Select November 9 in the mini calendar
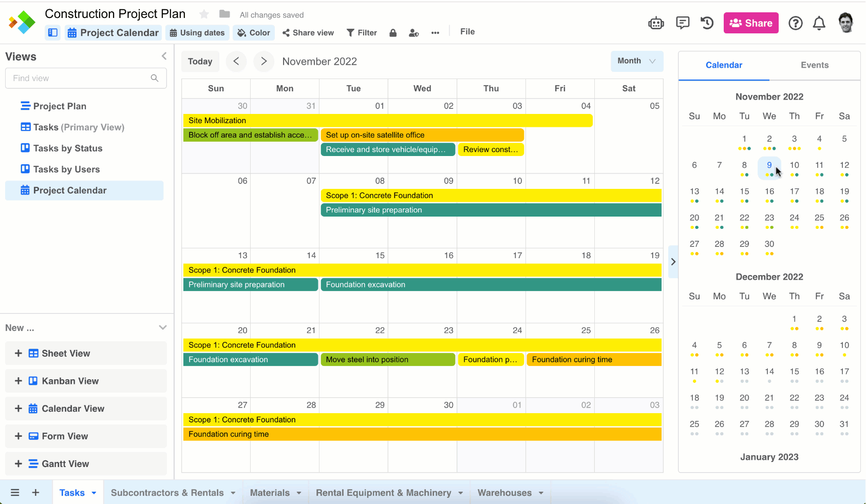The width and height of the screenshot is (866, 504). pyautogui.click(x=769, y=165)
